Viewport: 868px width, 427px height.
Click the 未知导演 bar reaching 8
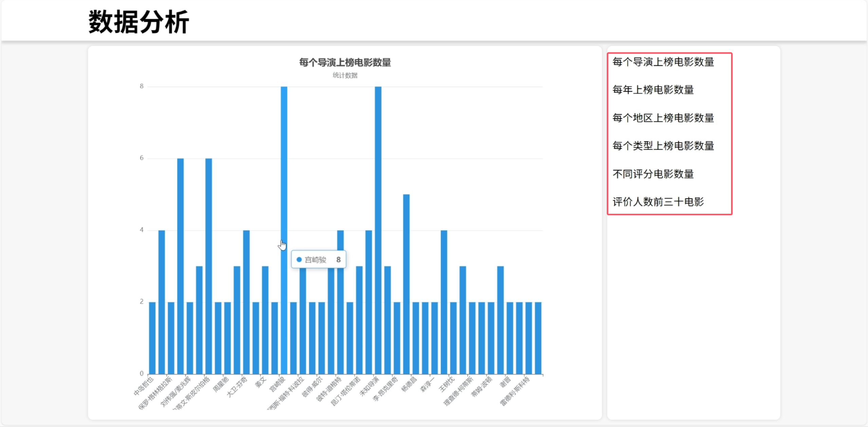coord(378,230)
